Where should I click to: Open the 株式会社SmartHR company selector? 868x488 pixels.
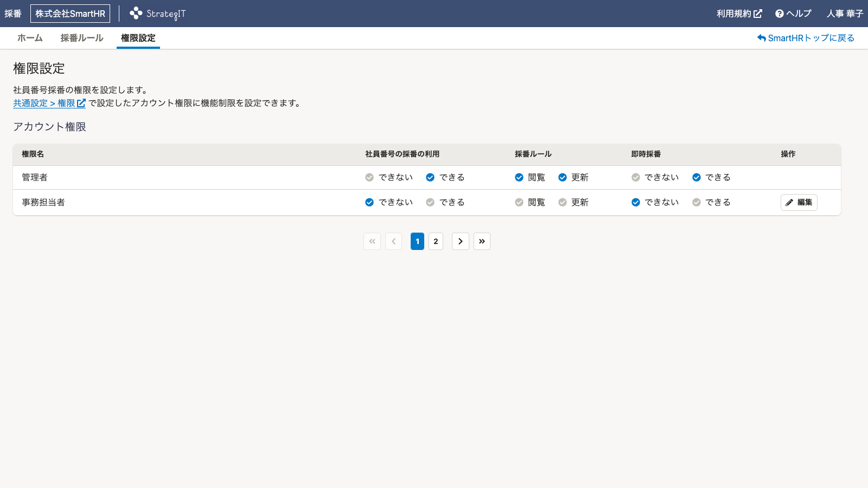point(70,14)
